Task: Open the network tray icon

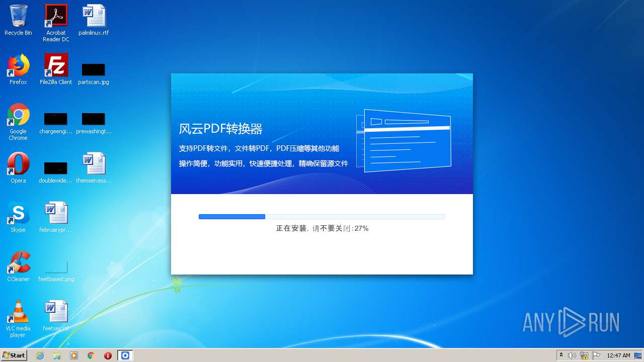Action: [584, 355]
